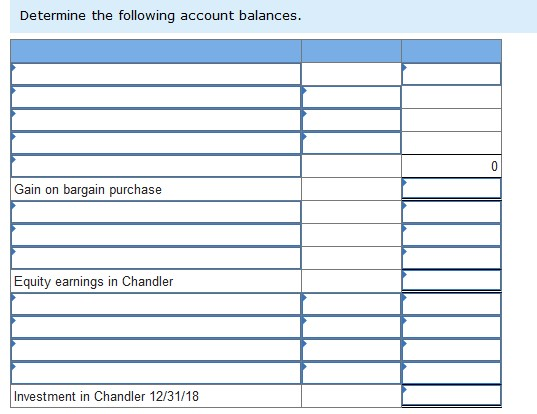Open the second row label dropdown
Screen dimensions: 537x414
click(156, 97)
